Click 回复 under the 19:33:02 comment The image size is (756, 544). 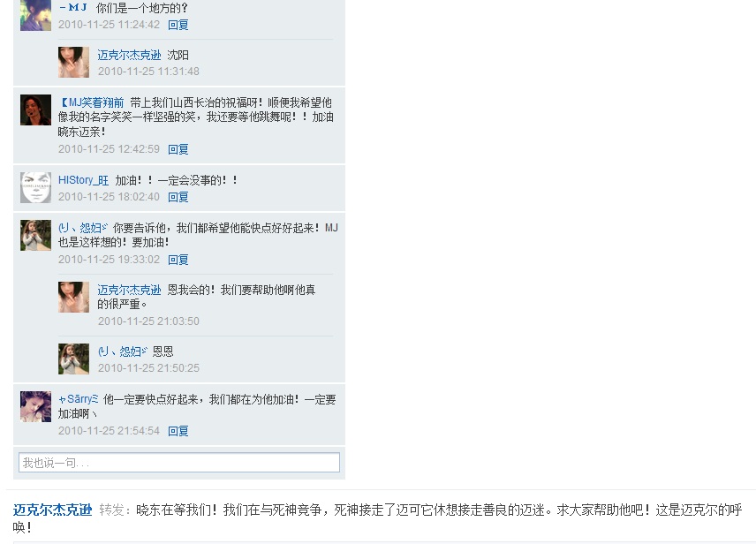[178, 260]
